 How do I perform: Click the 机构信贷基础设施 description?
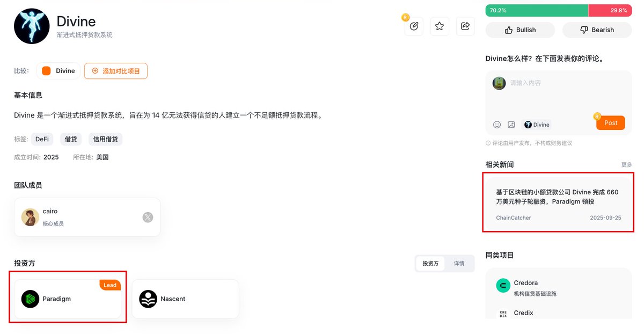tap(535, 294)
